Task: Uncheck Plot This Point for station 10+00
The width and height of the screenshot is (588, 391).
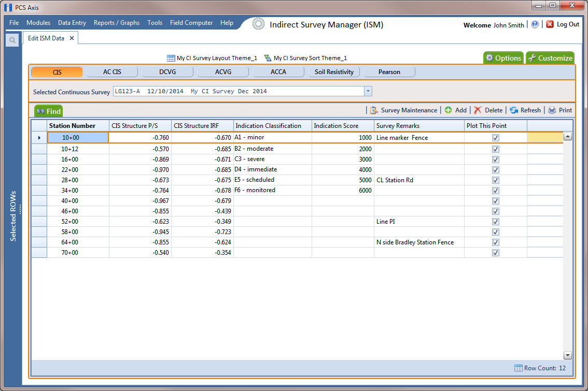Action: tap(495, 138)
